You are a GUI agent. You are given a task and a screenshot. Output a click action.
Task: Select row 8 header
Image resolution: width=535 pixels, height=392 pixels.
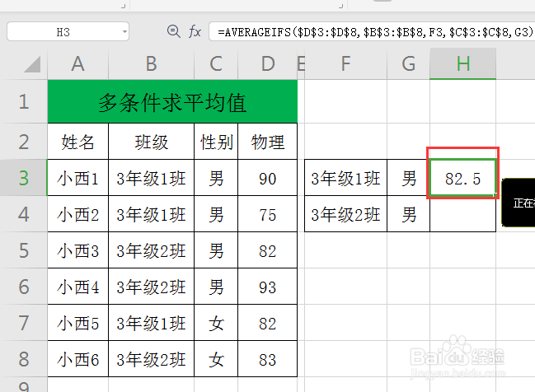24,358
